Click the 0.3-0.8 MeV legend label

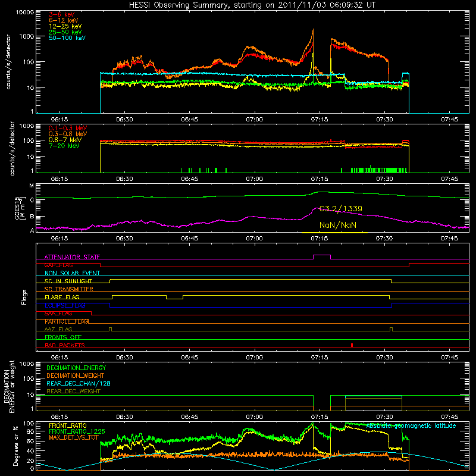pyautogui.click(x=68, y=134)
